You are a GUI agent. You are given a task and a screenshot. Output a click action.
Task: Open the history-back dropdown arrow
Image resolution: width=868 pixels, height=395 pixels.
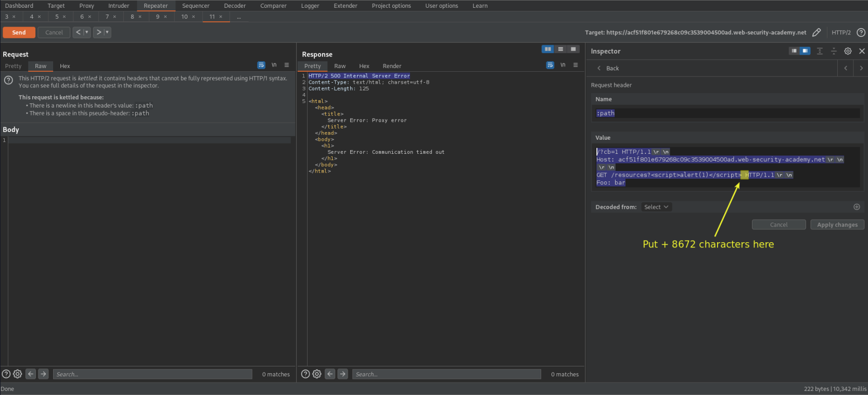click(87, 32)
